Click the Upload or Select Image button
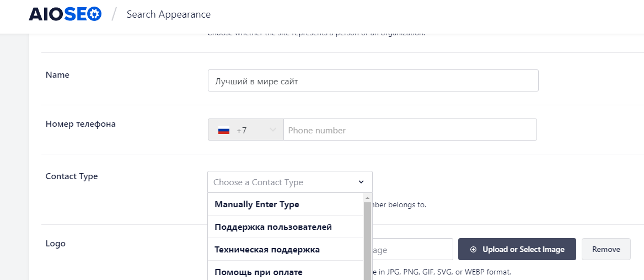 tap(517, 249)
